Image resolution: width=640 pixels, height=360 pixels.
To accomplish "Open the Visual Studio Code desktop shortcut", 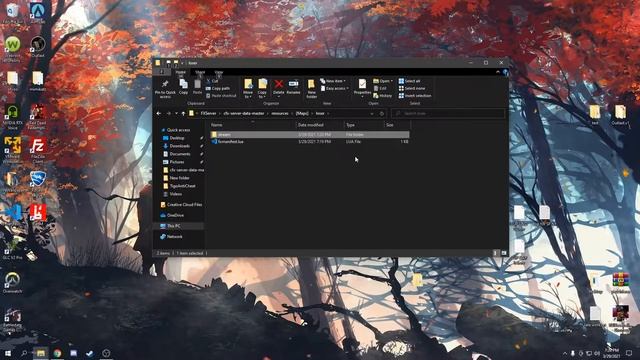I will click(x=13, y=213).
